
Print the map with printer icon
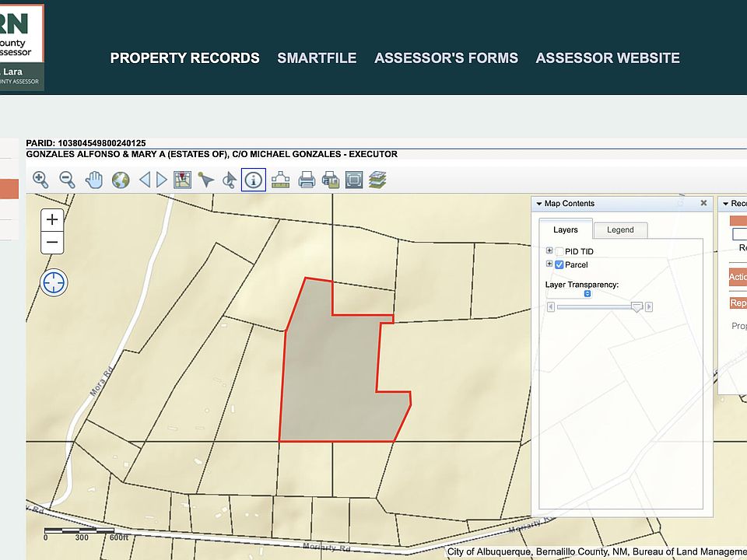(307, 180)
